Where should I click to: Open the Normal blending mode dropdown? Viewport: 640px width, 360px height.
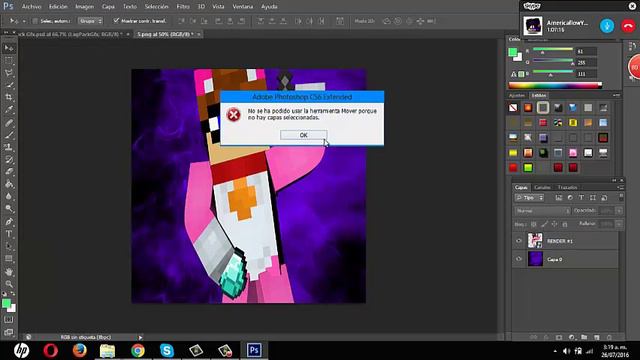(542, 211)
